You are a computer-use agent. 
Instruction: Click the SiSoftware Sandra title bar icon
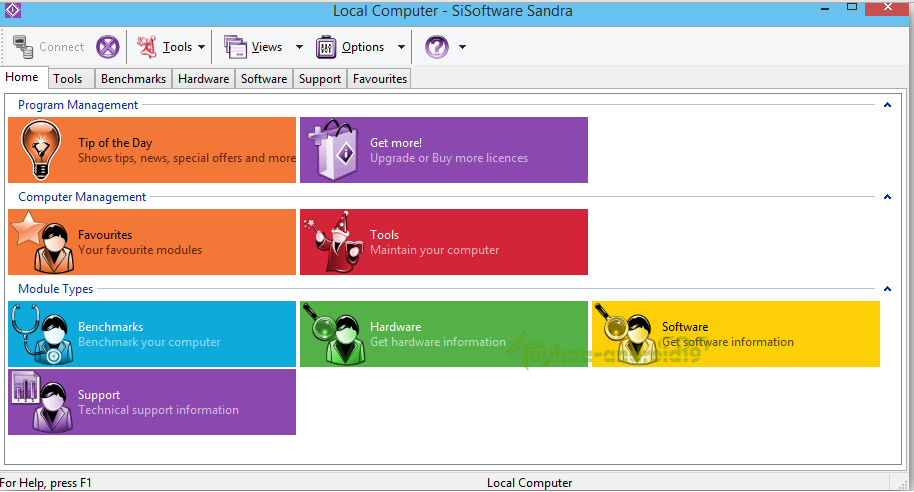pyautogui.click(x=13, y=10)
